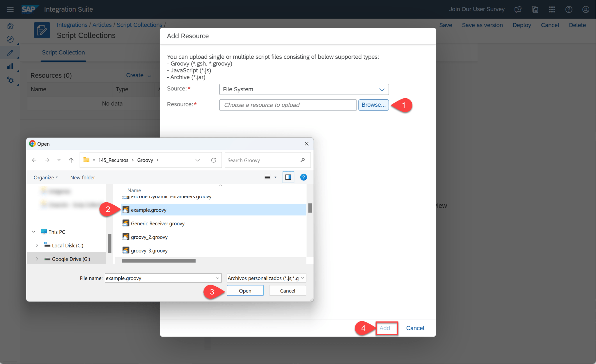This screenshot has width=596, height=364.
Task: Expand the Local Disk (C:) tree node
Action: pyautogui.click(x=37, y=245)
